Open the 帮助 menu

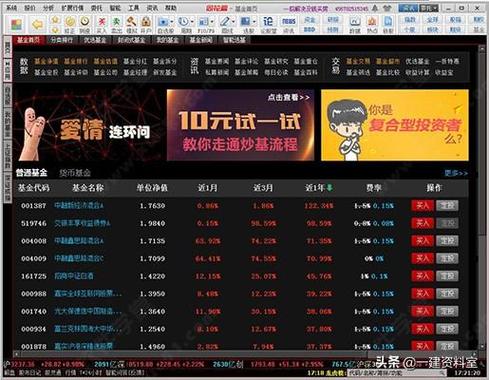pyautogui.click(x=171, y=8)
